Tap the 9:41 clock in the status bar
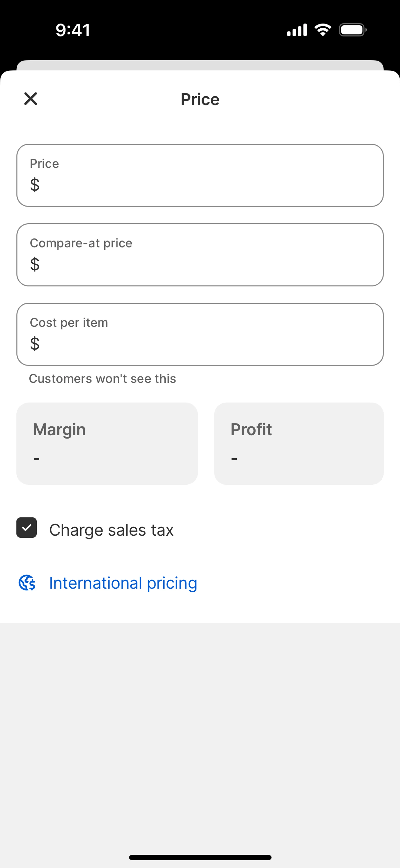Viewport: 400px width, 868px height. point(73,30)
